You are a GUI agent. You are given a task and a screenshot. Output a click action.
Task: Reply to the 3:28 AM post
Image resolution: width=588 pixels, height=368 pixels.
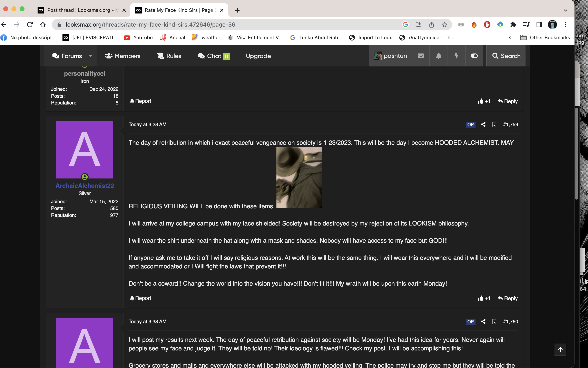(508, 298)
